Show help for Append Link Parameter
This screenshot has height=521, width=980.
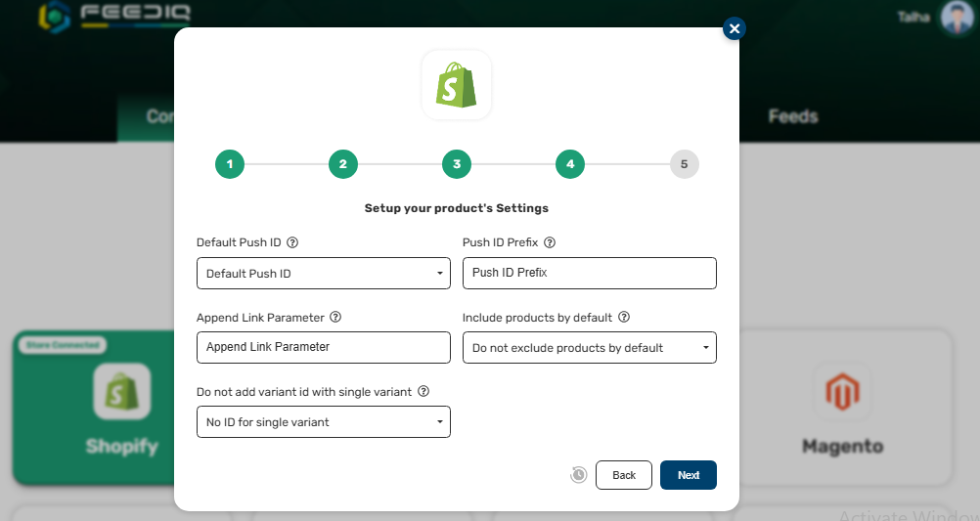[335, 317]
